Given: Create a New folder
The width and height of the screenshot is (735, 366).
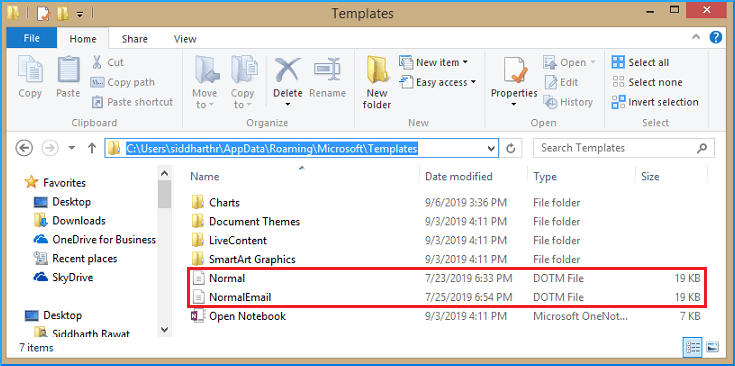Looking at the screenshot, I should [378, 83].
